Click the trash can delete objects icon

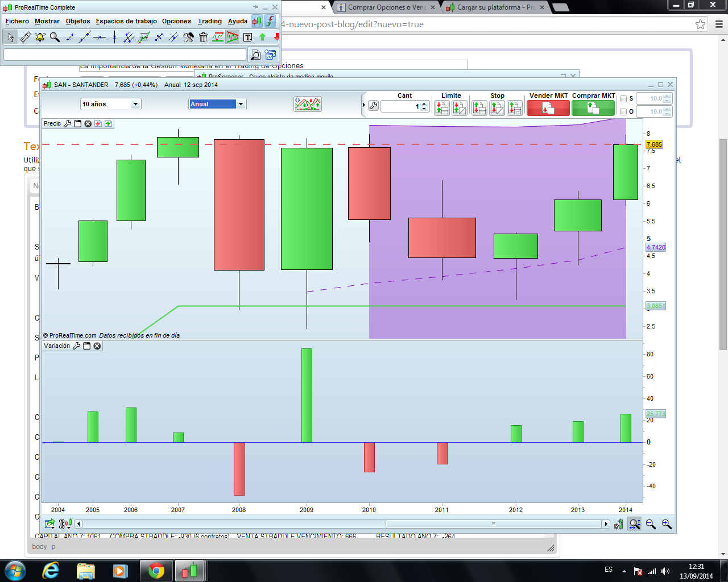coord(203,38)
